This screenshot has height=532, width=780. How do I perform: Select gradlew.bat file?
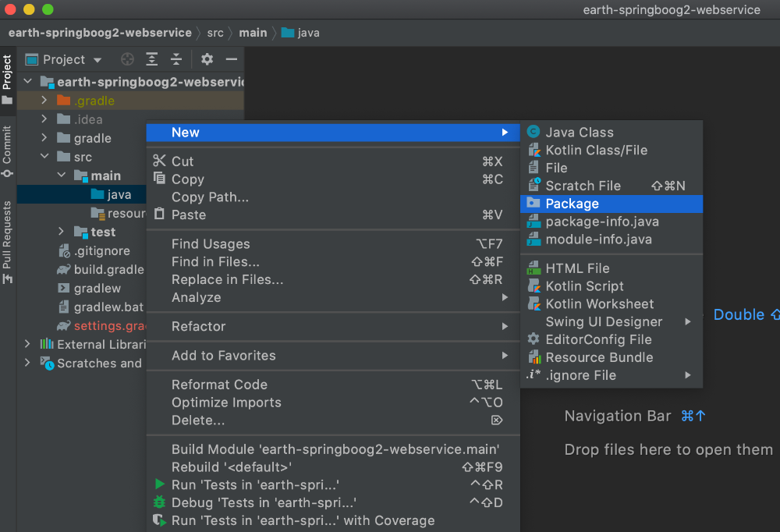pos(101,307)
